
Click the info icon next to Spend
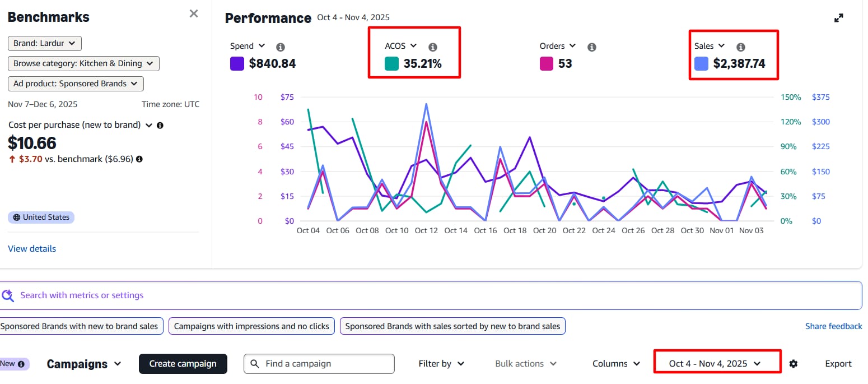coord(281,47)
